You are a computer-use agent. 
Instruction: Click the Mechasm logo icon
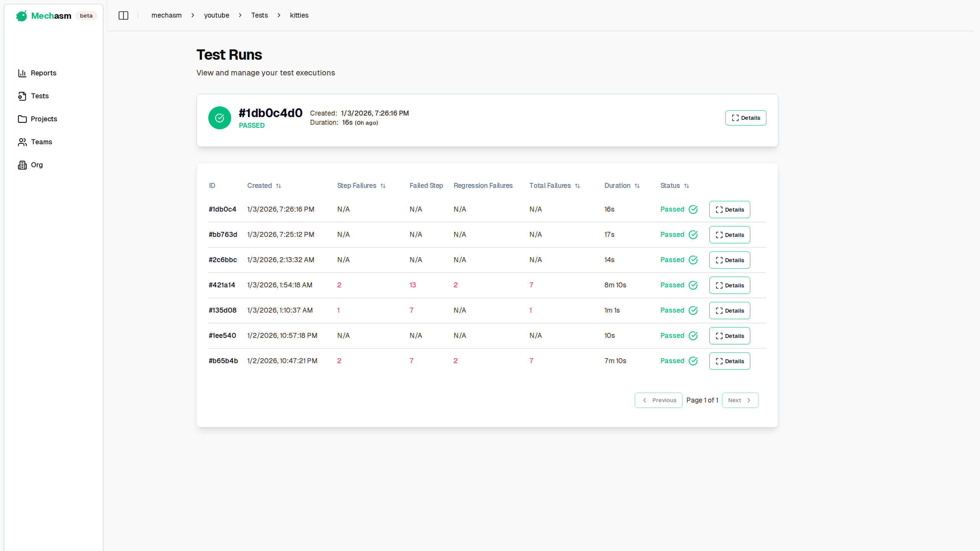tap(22, 16)
